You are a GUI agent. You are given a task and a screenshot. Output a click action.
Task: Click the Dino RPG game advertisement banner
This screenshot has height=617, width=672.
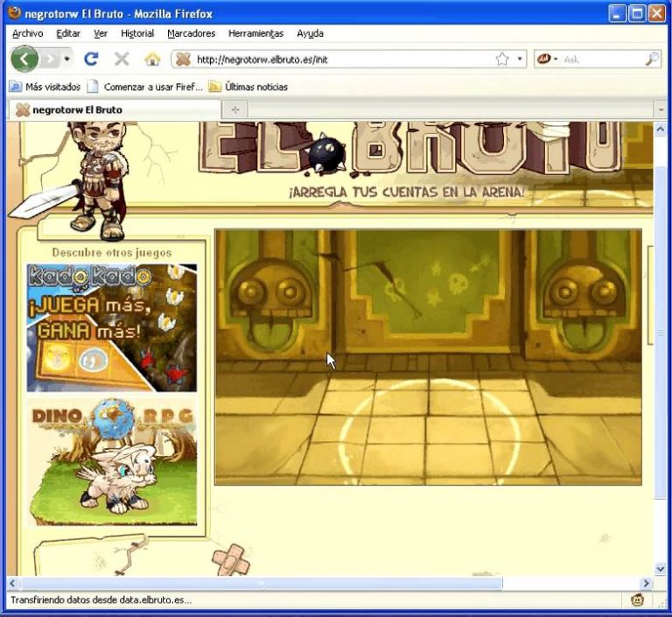(114, 462)
